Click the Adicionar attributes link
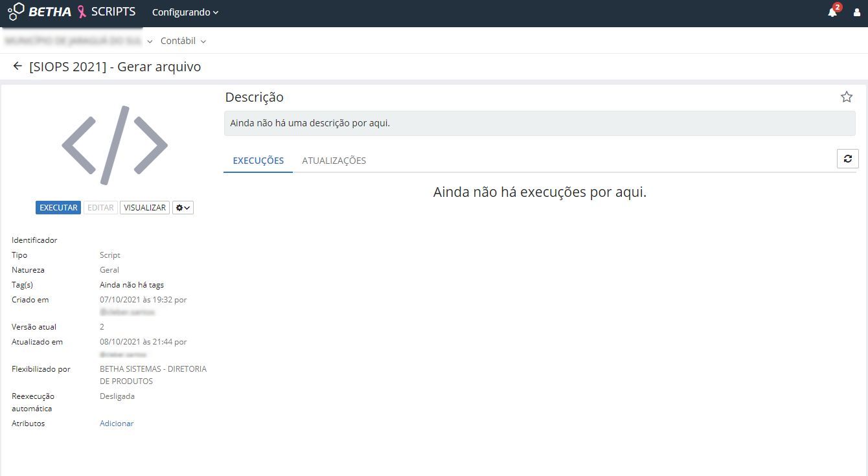Image resolution: width=868 pixels, height=476 pixels. pyautogui.click(x=117, y=424)
